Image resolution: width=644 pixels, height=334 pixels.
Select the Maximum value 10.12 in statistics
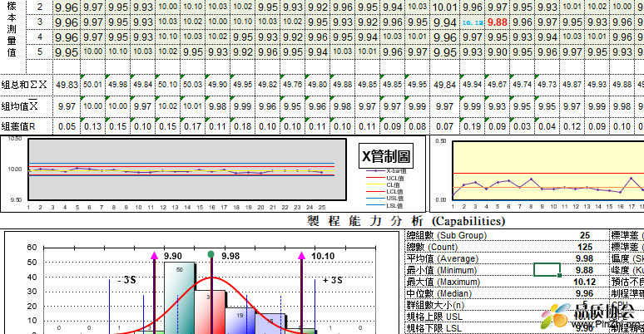point(584,282)
